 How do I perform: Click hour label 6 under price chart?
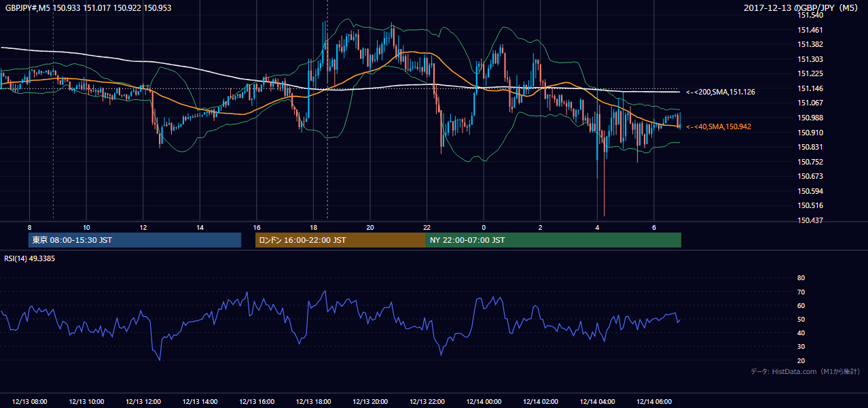654,227
